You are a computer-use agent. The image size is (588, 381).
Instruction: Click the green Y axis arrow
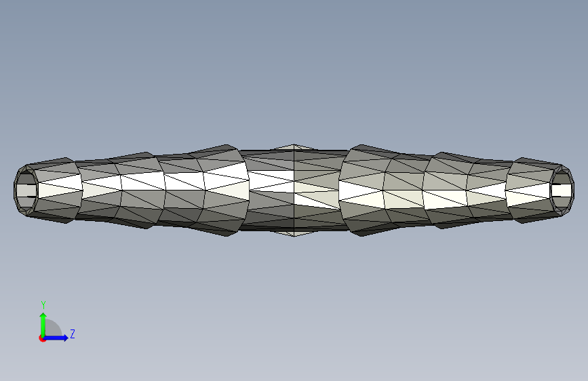[x=43, y=324]
